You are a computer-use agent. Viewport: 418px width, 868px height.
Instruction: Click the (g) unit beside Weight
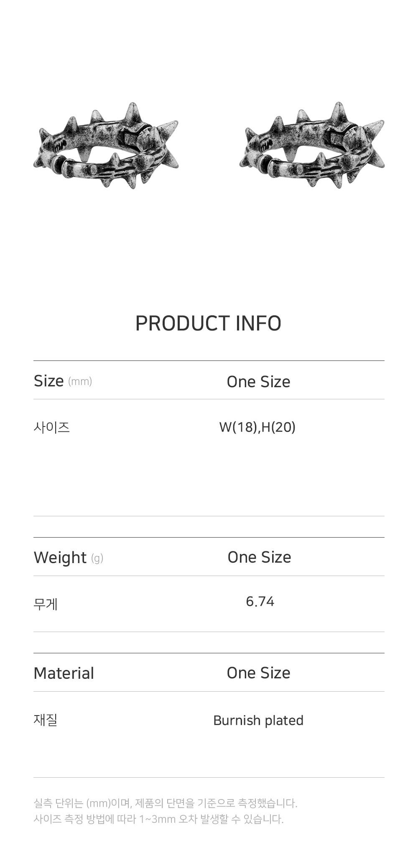(x=97, y=558)
